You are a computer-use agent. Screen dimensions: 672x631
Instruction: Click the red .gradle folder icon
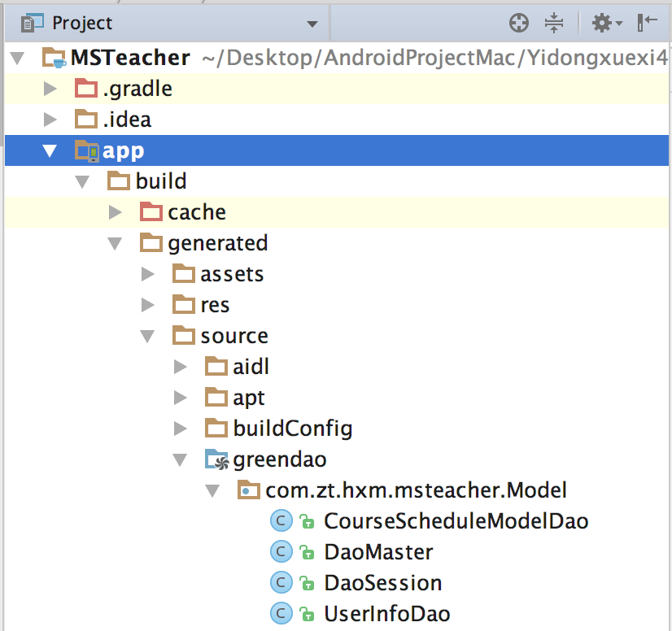(x=86, y=88)
